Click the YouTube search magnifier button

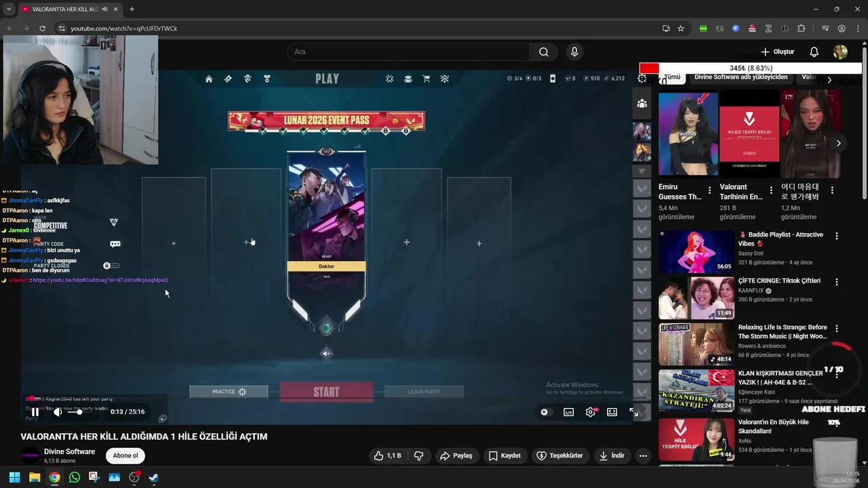point(544,52)
